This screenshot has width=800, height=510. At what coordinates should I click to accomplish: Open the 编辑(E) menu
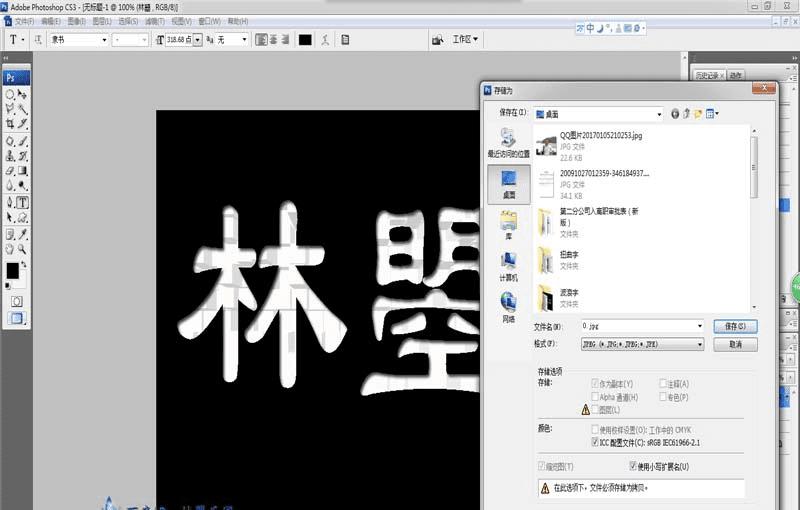pyautogui.click(x=50, y=21)
